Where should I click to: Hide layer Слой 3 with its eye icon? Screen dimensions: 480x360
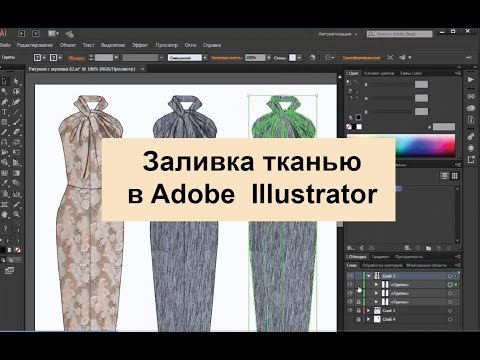350,276
